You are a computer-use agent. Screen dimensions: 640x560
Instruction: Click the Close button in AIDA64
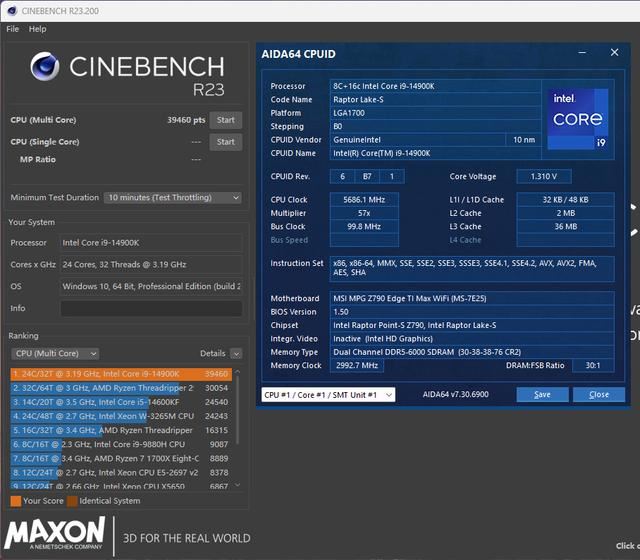click(x=599, y=395)
